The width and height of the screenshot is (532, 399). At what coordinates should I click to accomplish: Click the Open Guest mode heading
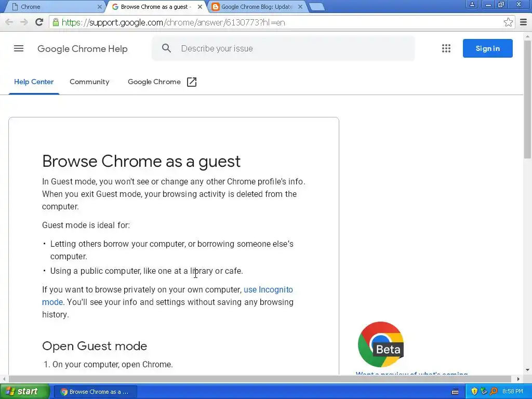pyautogui.click(x=95, y=345)
